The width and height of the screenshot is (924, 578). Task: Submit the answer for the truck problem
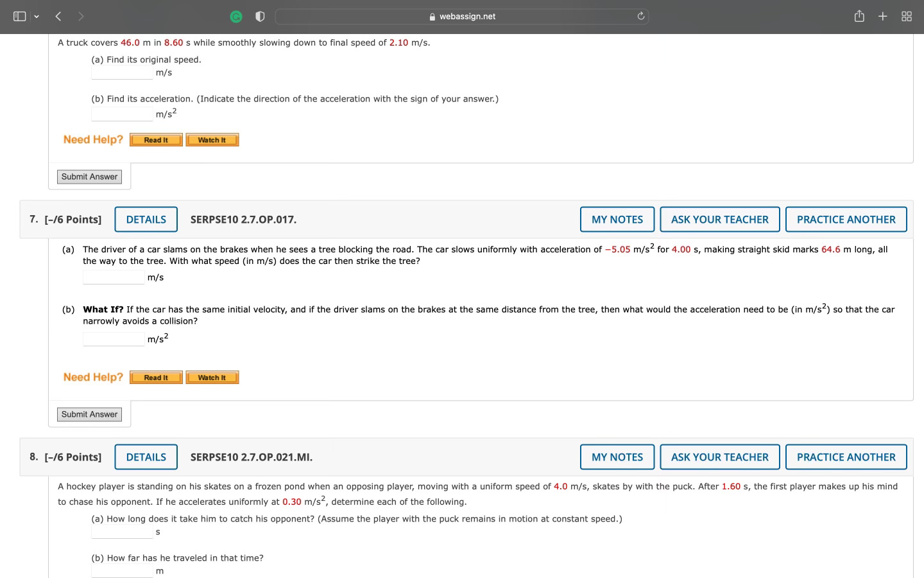[89, 177]
